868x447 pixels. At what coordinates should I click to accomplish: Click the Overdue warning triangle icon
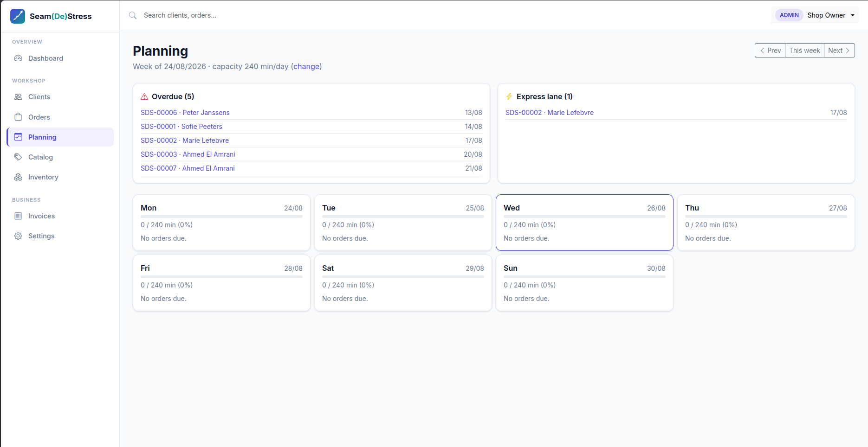(144, 96)
